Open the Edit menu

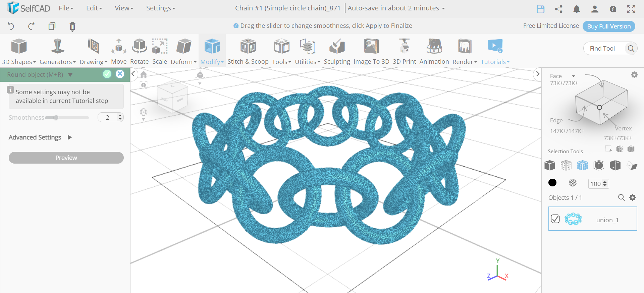94,8
